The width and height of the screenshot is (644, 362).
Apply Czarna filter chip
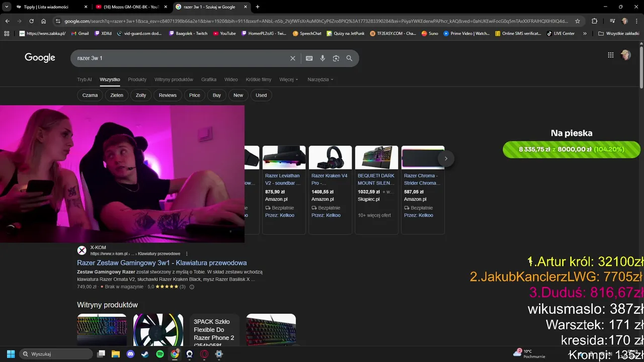coord(90,95)
